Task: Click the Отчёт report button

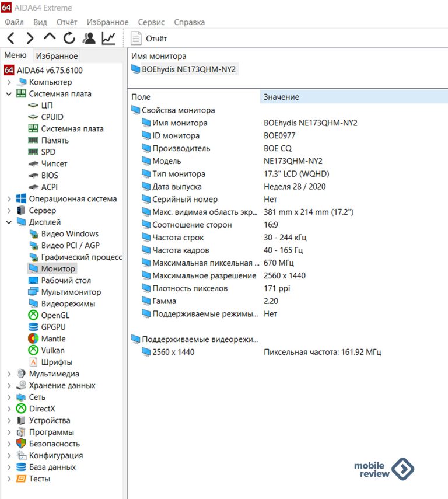Action: 149,39
